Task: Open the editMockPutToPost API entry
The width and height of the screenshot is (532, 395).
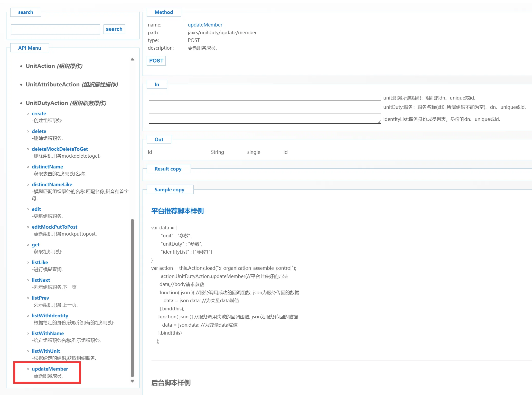Action: click(54, 227)
